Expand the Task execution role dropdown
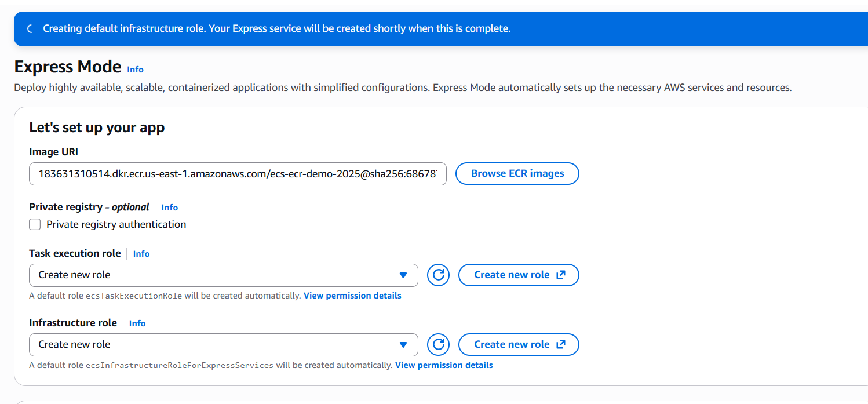 pos(223,275)
